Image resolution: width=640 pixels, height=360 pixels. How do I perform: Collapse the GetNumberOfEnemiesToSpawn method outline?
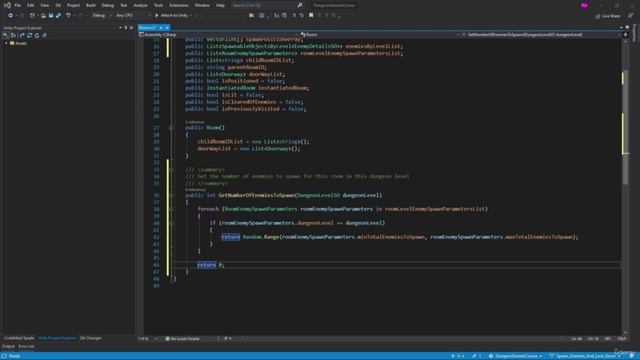[x=171, y=196]
